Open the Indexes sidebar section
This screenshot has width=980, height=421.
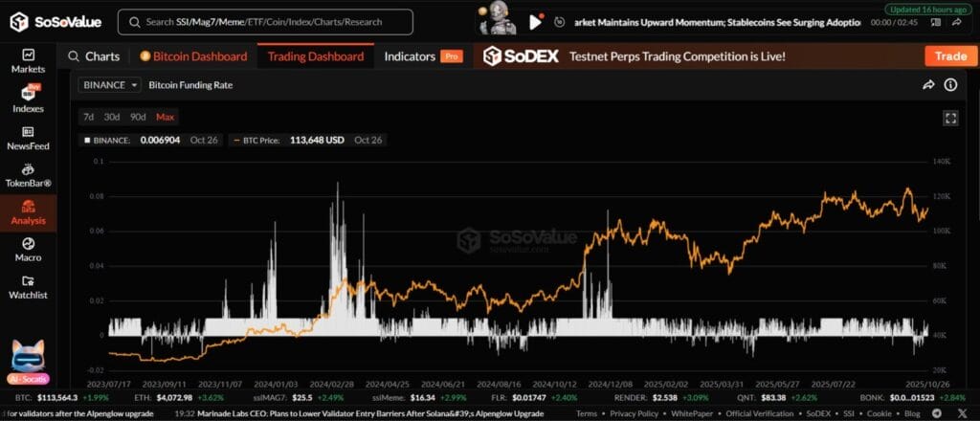[x=28, y=99]
